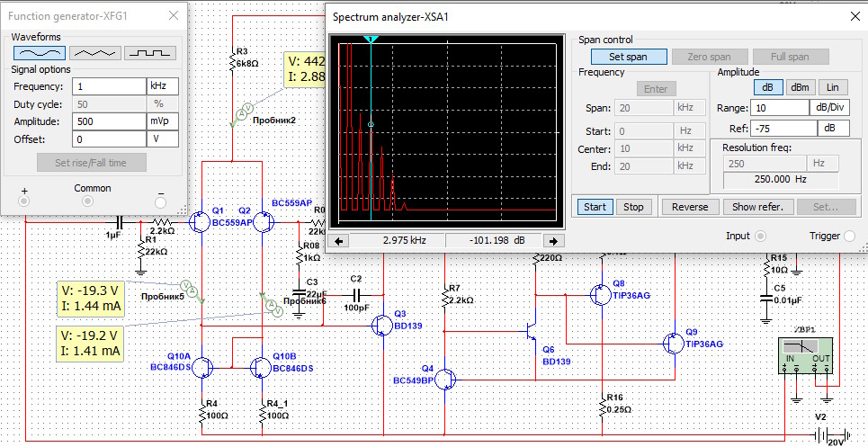The width and height of the screenshot is (868, 447).
Task: Switch amplitude scale to Lin
Action: (832, 87)
